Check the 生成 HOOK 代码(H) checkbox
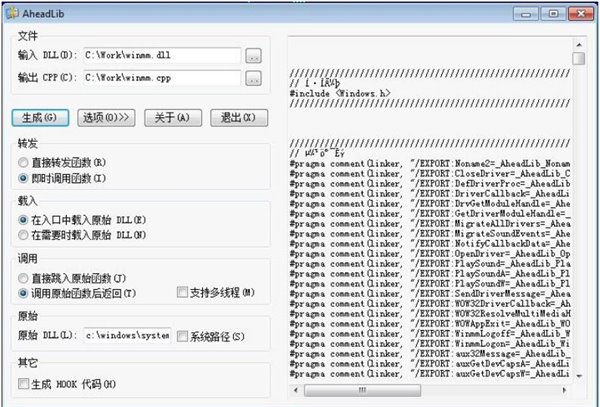Image resolution: width=600 pixels, height=407 pixels. (23, 383)
